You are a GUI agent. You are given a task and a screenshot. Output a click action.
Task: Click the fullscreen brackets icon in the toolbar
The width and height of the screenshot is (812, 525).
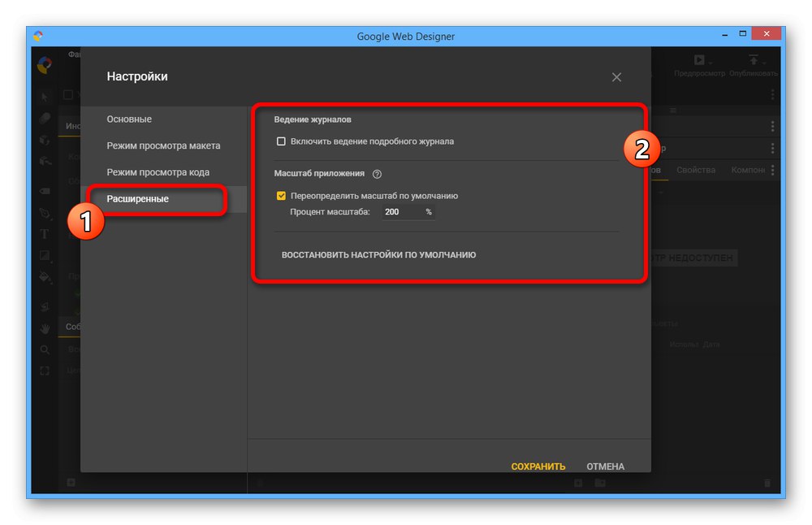pyautogui.click(x=45, y=371)
